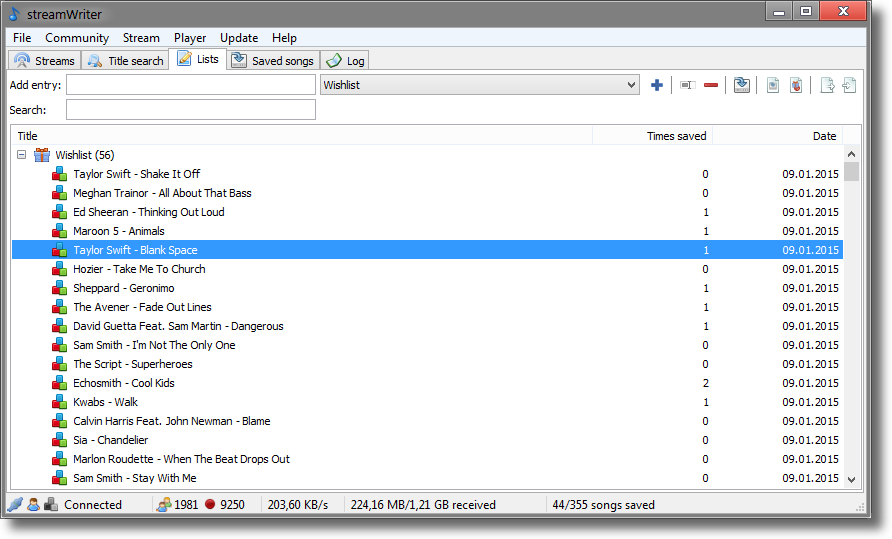The image size is (892, 539).
Task: Switch to the Title search tab
Action: click(x=125, y=60)
